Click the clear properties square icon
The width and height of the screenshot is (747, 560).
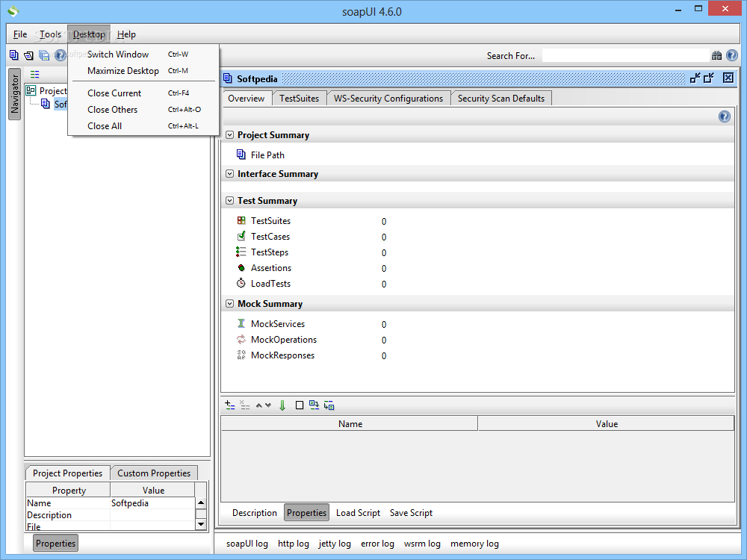(x=300, y=405)
